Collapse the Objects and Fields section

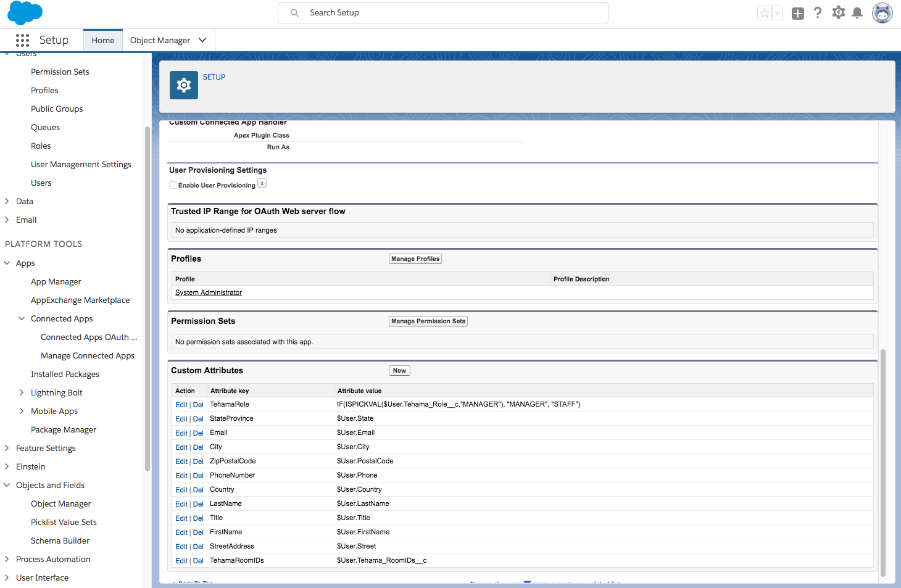(x=7, y=485)
